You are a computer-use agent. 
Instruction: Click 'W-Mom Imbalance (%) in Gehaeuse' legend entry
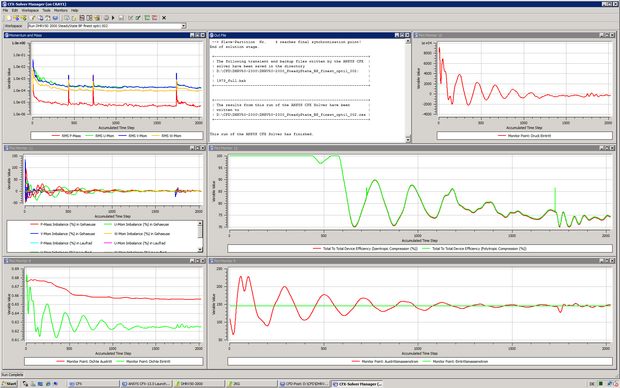[136, 234]
